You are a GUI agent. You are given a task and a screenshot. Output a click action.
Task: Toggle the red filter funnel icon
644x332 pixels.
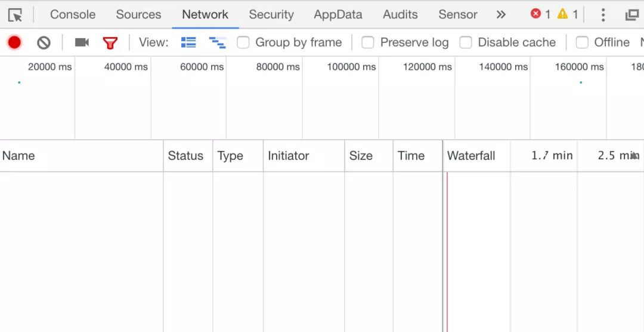pyautogui.click(x=110, y=42)
